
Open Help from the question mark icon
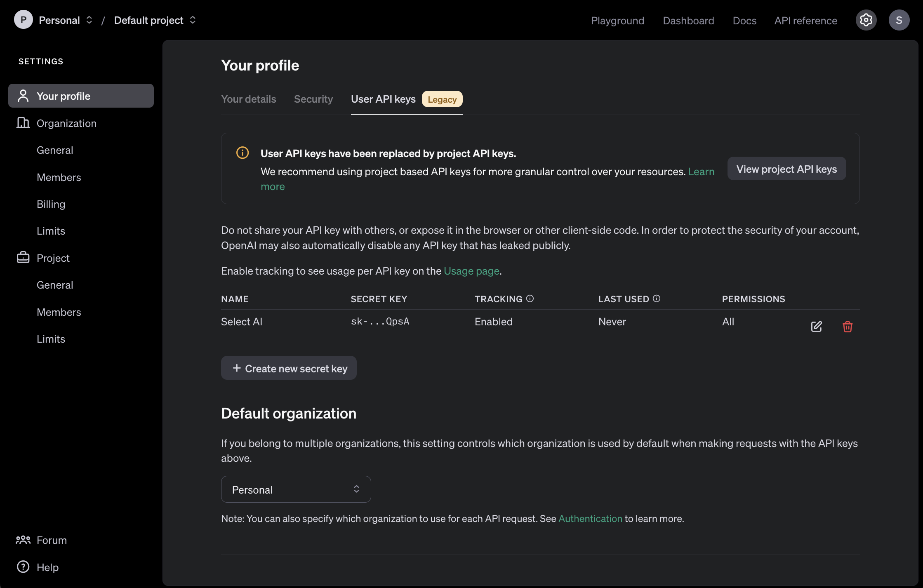coord(23,567)
